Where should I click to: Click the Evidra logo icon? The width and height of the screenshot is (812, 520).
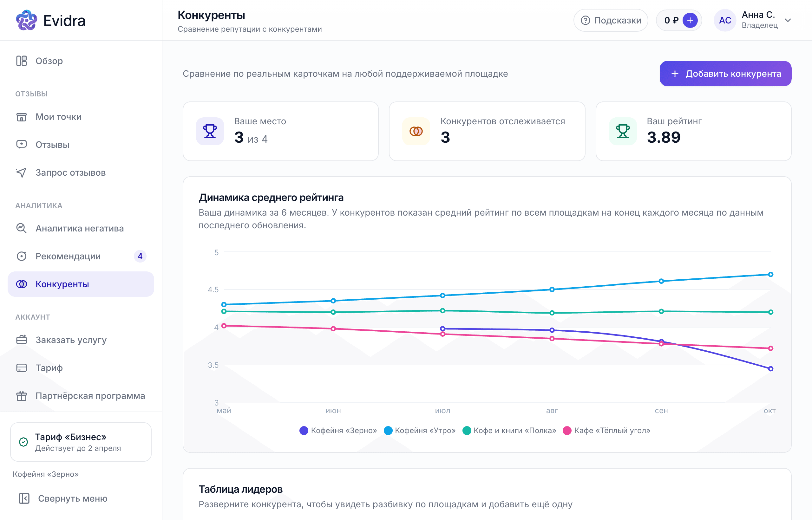26,20
